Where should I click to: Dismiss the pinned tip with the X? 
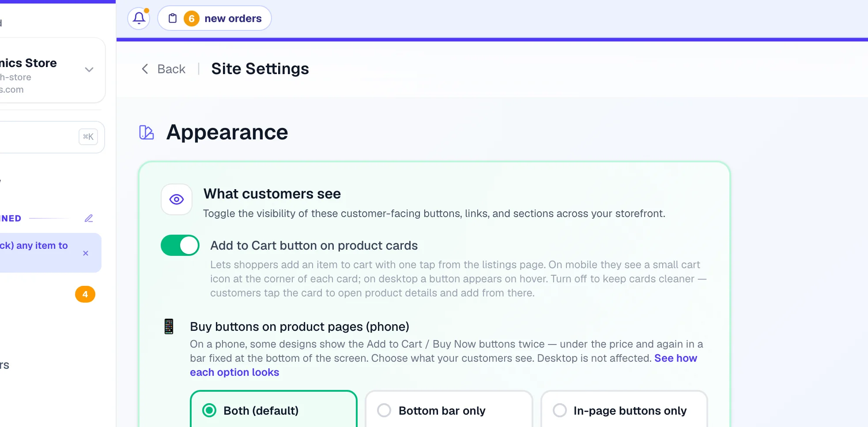click(x=86, y=253)
